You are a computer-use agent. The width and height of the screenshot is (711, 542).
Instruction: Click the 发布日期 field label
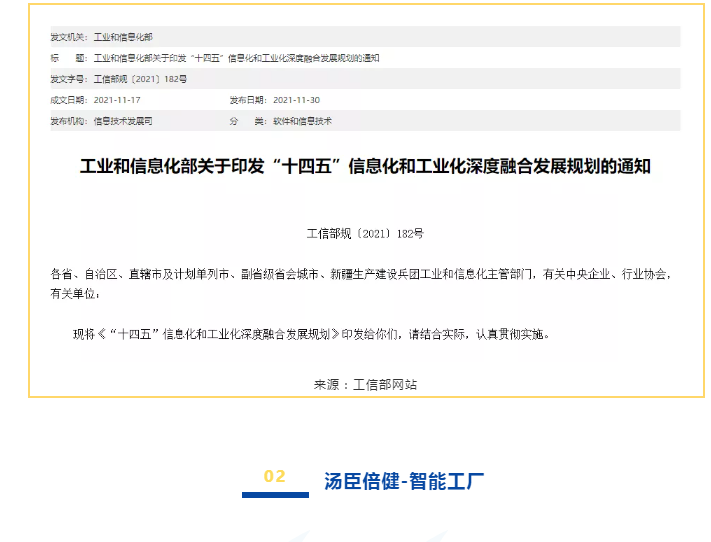click(248, 100)
